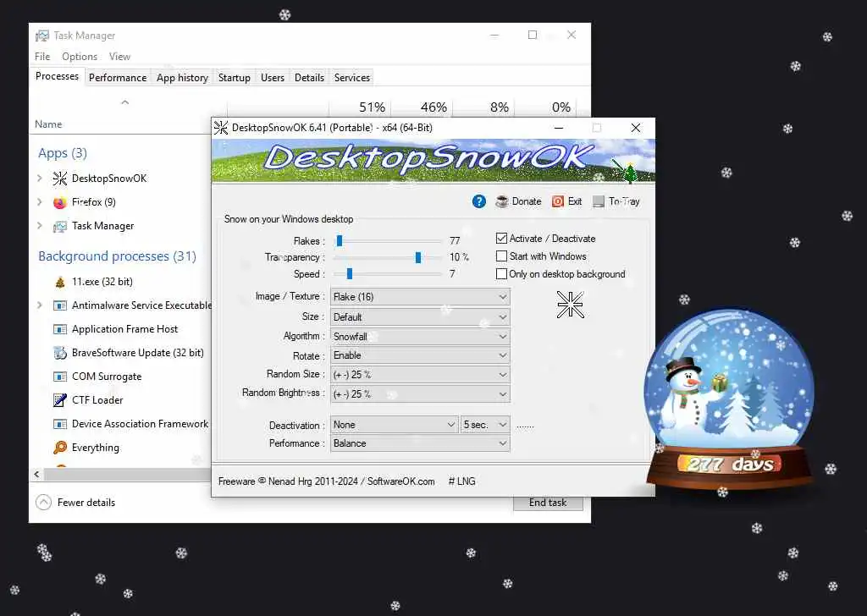Switch to the App history tab

[183, 78]
